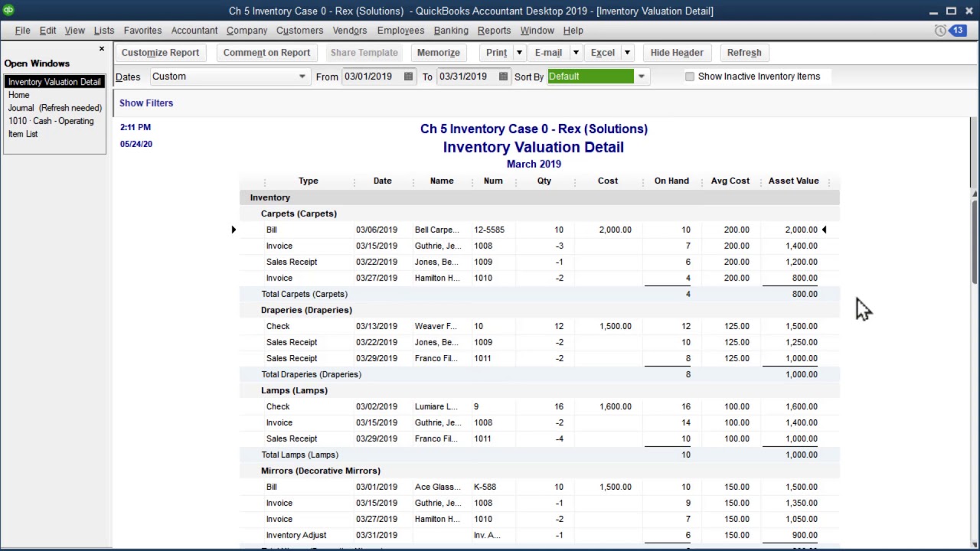This screenshot has height=551, width=980.
Task: Open the Employees menu
Action: pyautogui.click(x=400, y=31)
